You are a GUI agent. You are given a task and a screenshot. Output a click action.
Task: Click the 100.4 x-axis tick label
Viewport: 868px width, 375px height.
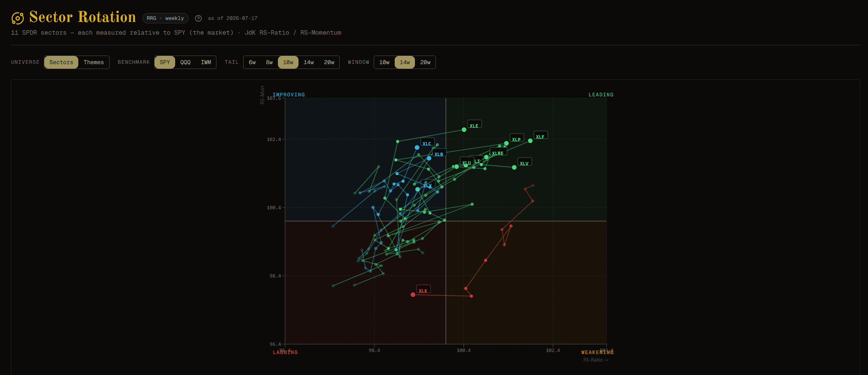464,350
